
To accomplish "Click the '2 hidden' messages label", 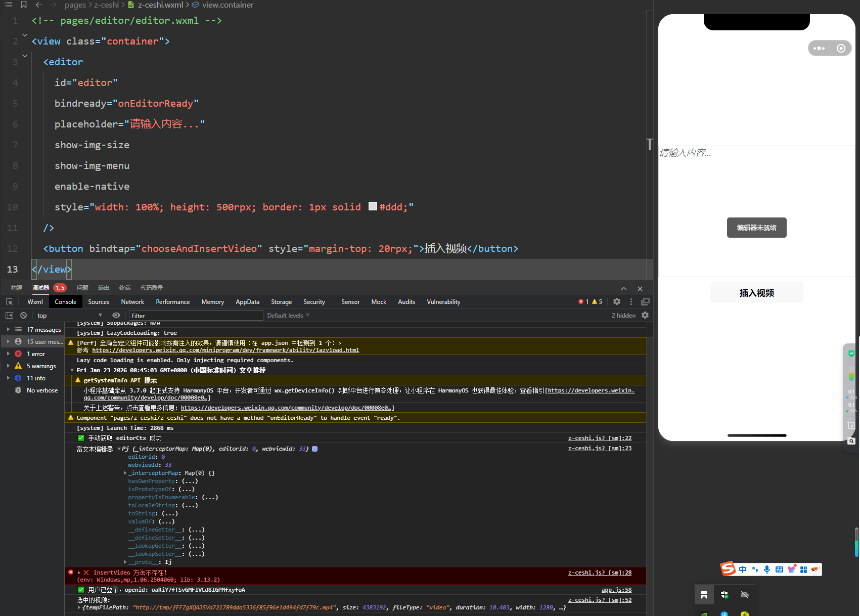I will coord(623,315).
